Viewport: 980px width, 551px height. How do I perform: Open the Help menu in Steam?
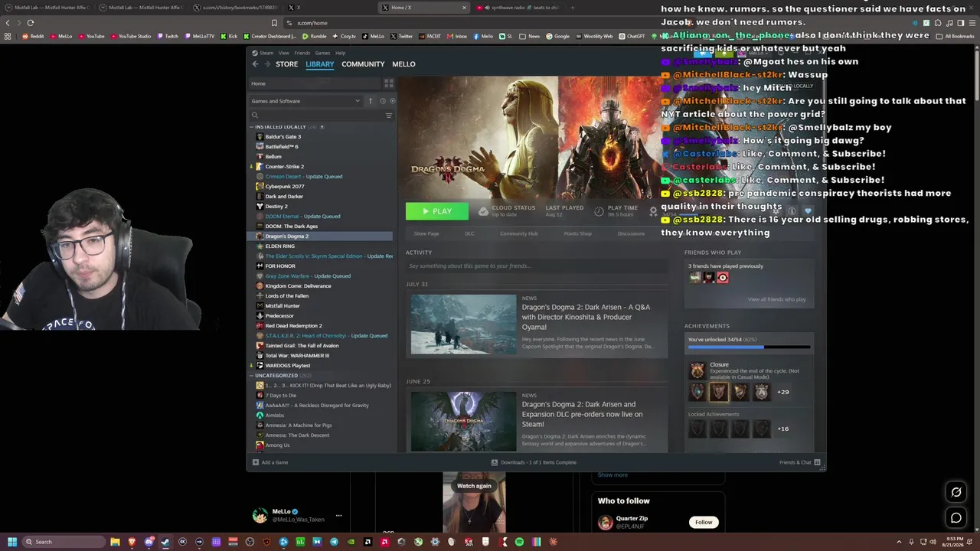[340, 53]
